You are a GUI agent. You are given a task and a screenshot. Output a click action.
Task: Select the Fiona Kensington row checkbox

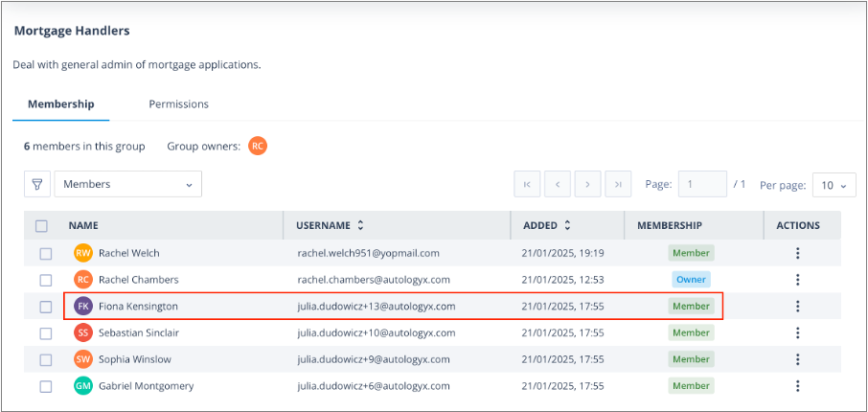[x=45, y=307]
